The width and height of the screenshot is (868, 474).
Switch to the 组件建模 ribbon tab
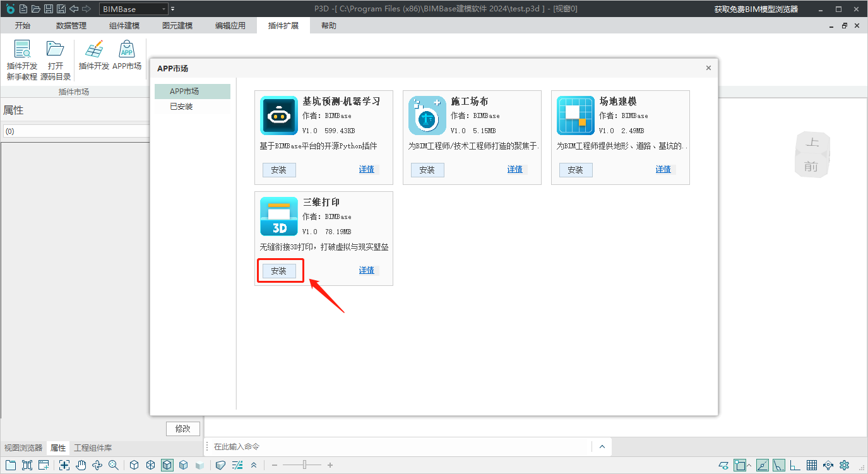(124, 26)
